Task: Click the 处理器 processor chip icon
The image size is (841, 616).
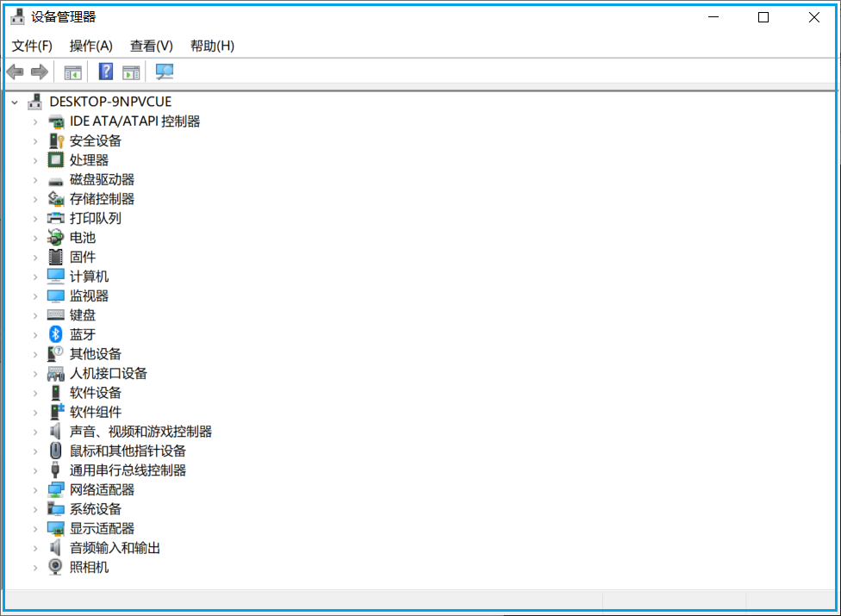Action: click(x=54, y=159)
